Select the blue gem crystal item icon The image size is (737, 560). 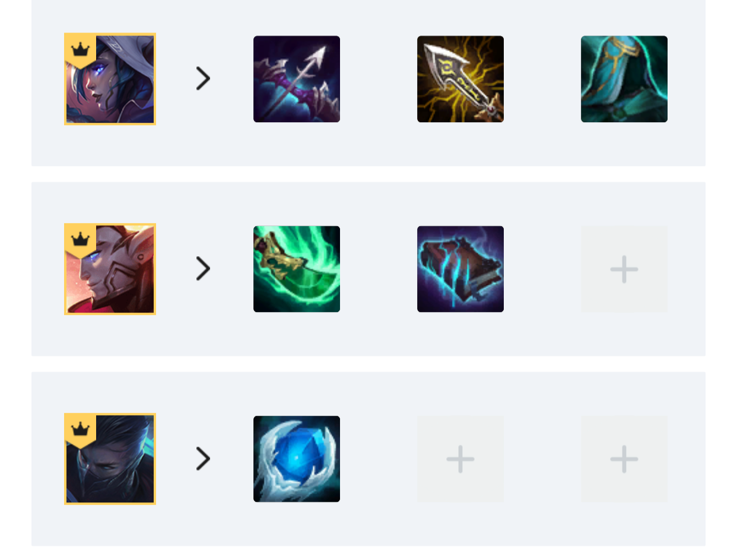tap(297, 459)
